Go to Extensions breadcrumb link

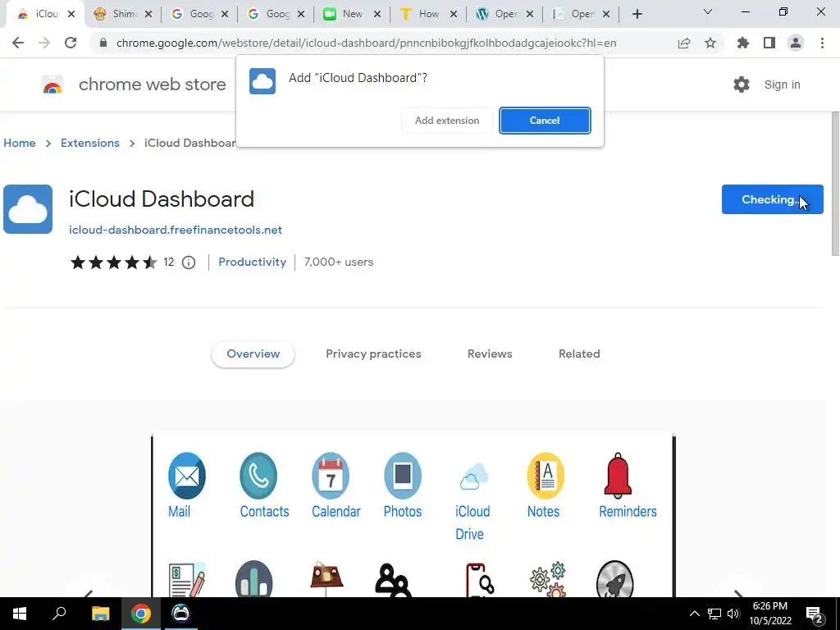(90, 143)
